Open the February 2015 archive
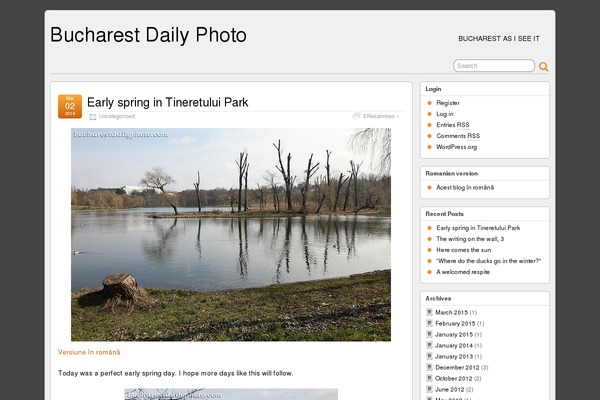600x400 pixels. coord(455,323)
